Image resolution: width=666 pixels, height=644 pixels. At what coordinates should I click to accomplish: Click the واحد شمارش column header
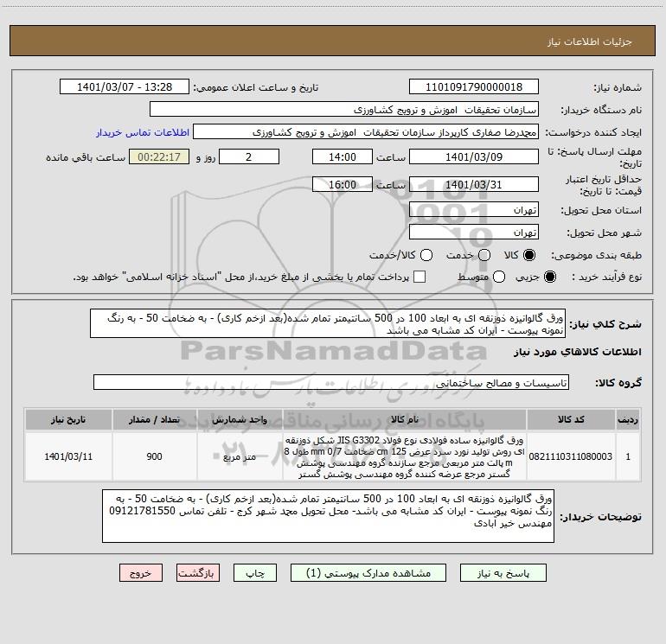click(240, 419)
